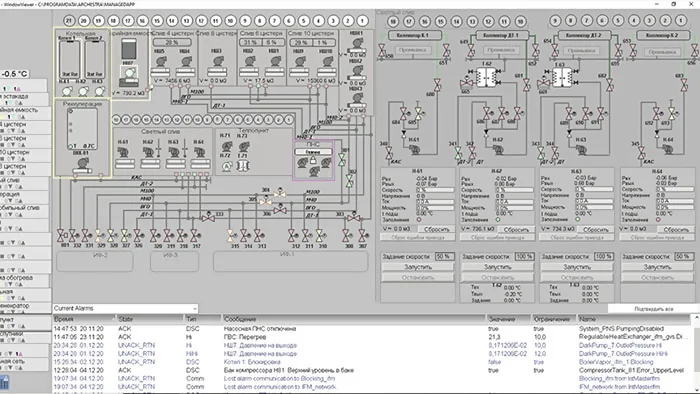
Task: Select the yellow valve 685
Action: [418, 113]
